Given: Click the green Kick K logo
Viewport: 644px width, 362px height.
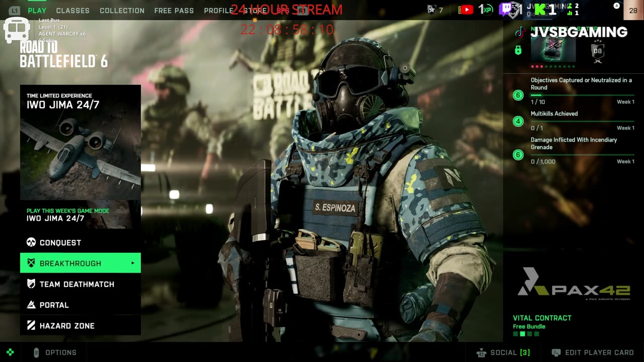Looking at the screenshot, I should pyautogui.click(x=540, y=9).
